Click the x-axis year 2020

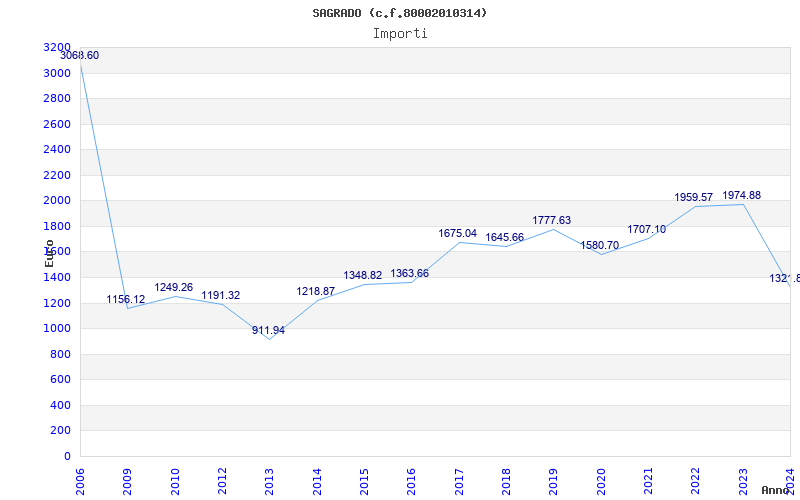[601, 482]
